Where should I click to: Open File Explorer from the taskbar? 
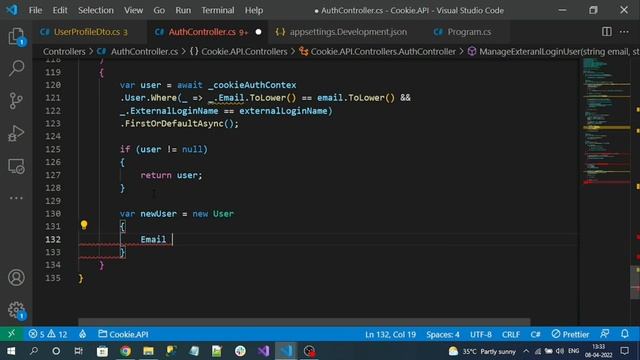coord(148,351)
